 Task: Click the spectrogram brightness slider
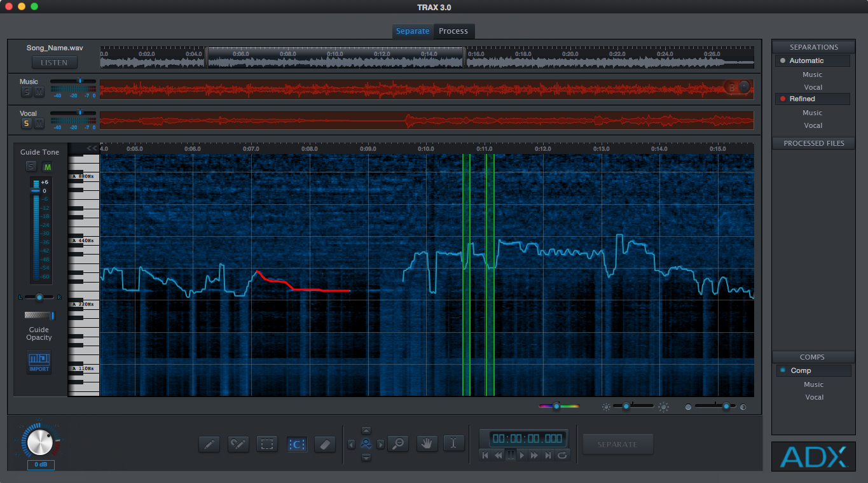coord(633,406)
